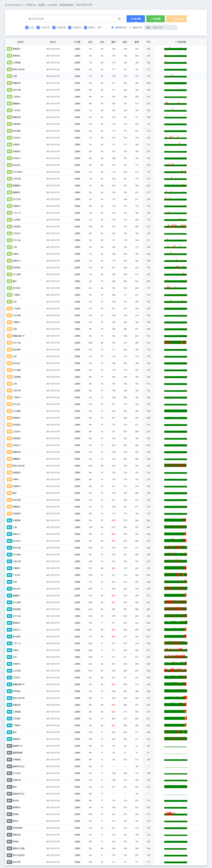The width and height of the screenshot is (212, 868).
Task: Click the 20% packet loss in 菲律宾 row
Action: (90, 814)
